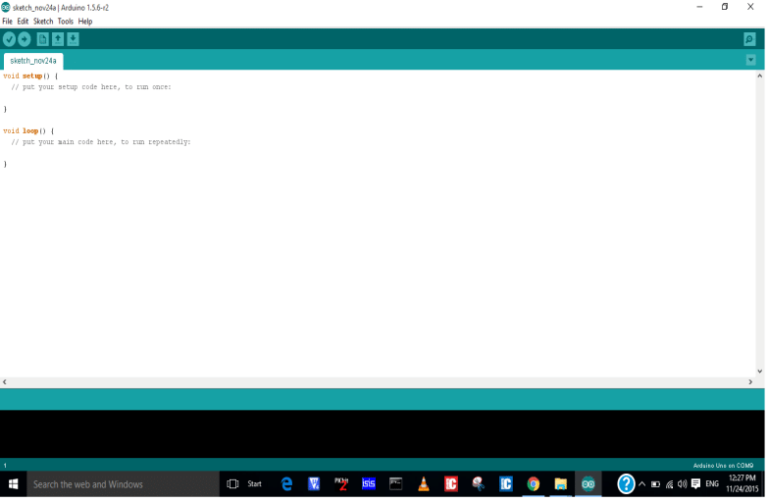Screen dimensions: 768x502
Task: Click the Start label in the taskbar
Action: click(x=255, y=484)
